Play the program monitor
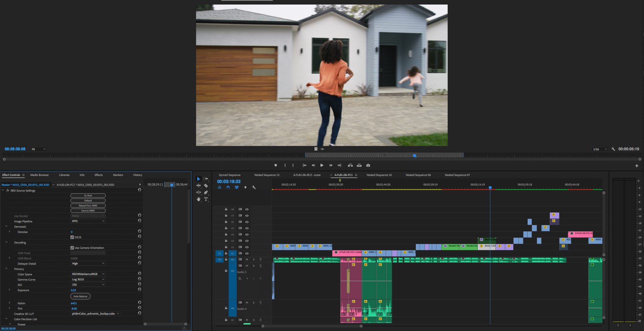This screenshot has height=331, width=644. pos(322,165)
